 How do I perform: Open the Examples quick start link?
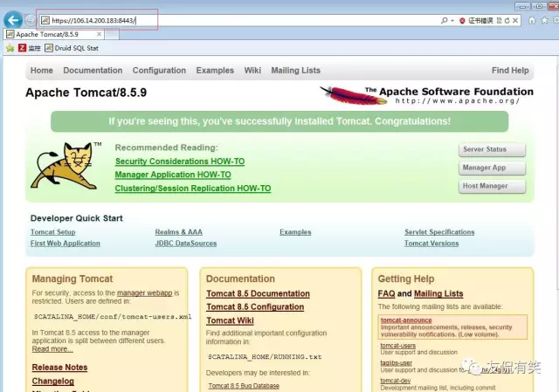point(295,232)
